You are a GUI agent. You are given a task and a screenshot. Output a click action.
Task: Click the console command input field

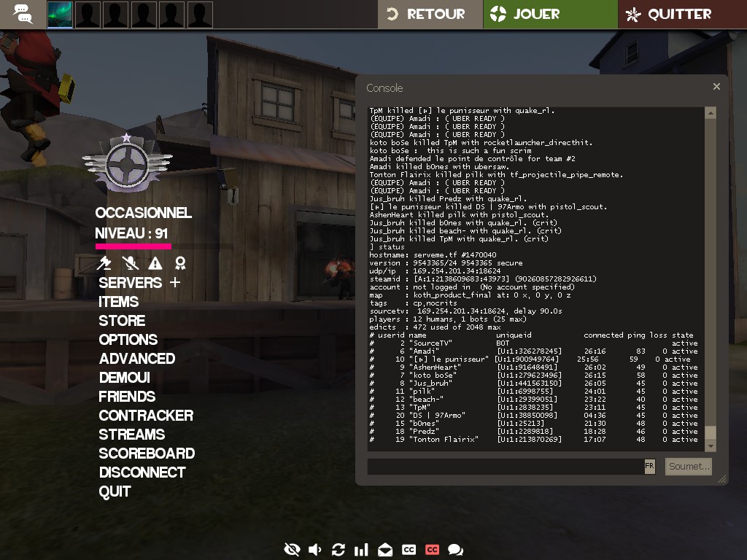(x=505, y=466)
